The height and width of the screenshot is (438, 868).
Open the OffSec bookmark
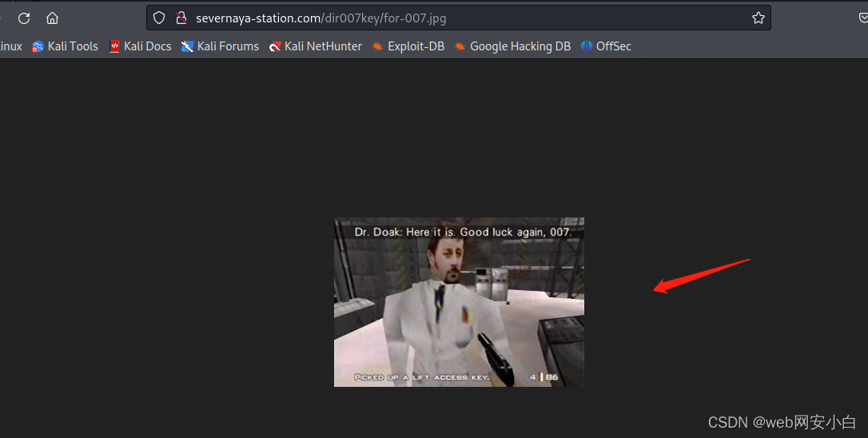coord(606,46)
